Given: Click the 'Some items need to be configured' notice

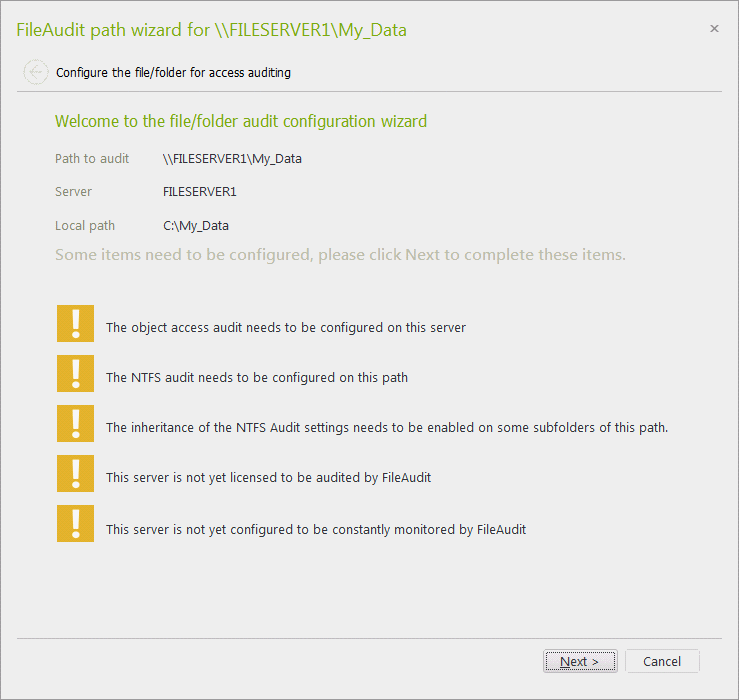Looking at the screenshot, I should pyautogui.click(x=340, y=255).
